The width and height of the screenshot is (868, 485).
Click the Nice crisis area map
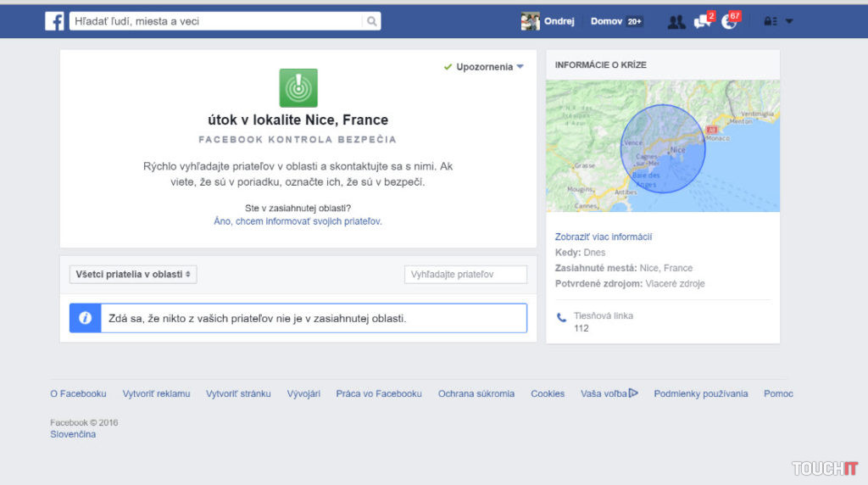[x=663, y=146]
